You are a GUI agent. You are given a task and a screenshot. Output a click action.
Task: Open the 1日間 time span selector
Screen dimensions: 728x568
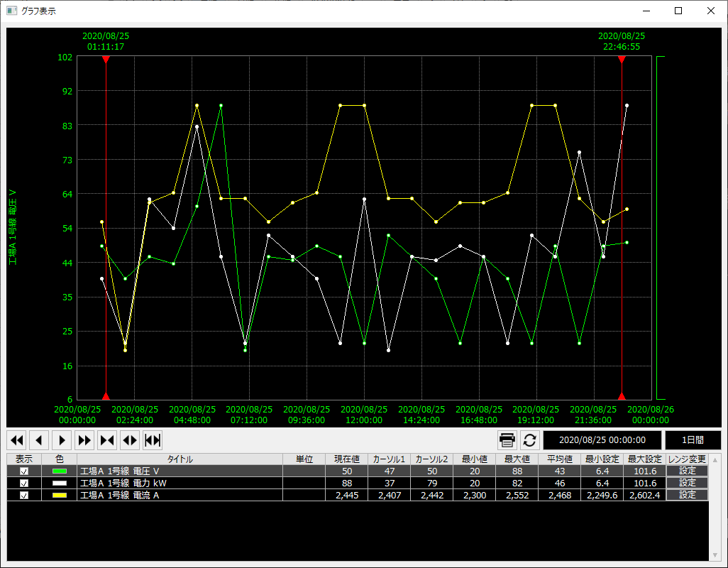click(693, 440)
